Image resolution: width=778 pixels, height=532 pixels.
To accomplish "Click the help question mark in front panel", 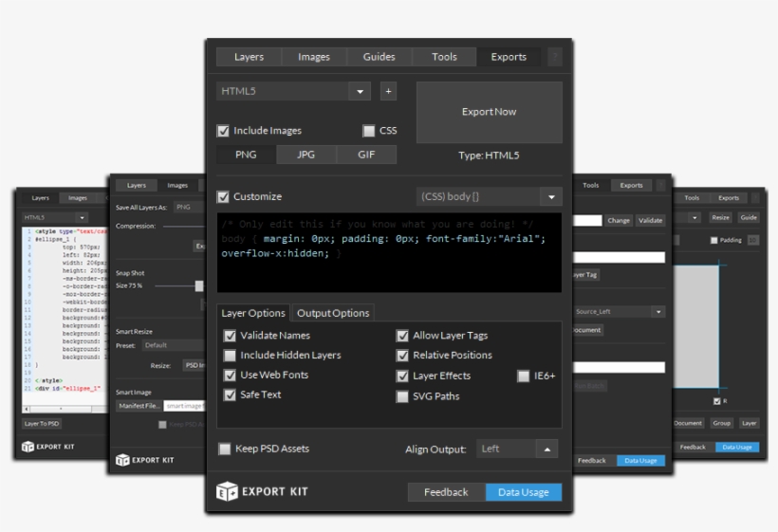I will pos(555,57).
